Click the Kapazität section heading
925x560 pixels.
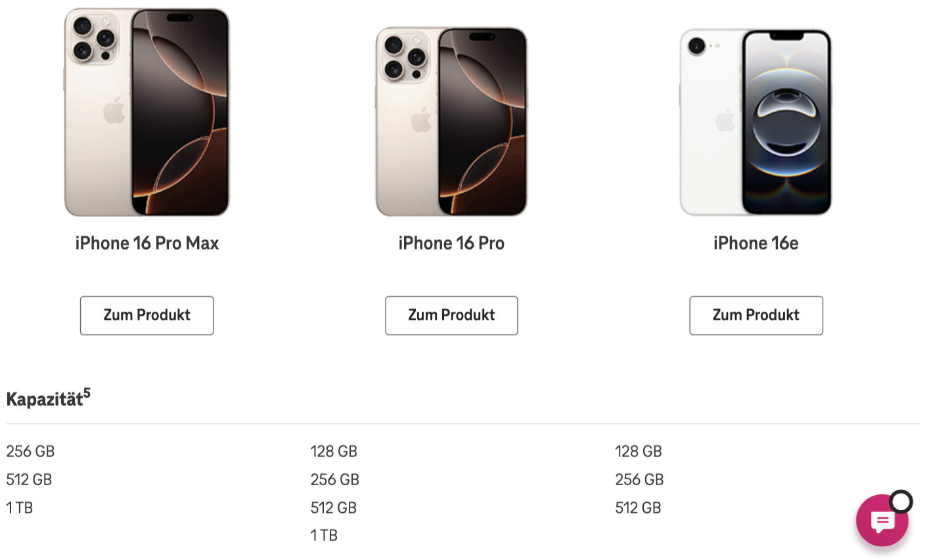[45, 399]
